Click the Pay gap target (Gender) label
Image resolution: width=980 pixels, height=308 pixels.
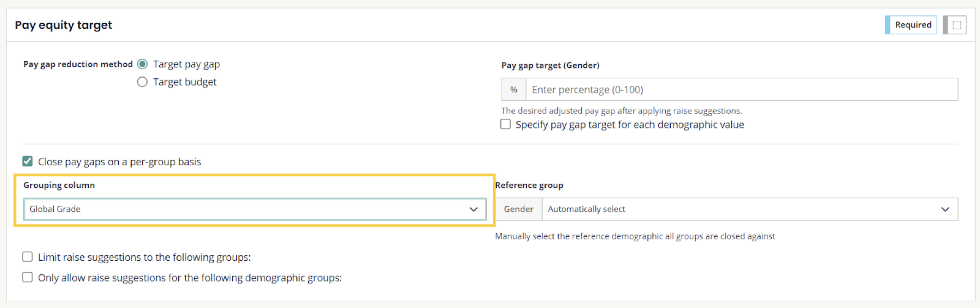(550, 66)
